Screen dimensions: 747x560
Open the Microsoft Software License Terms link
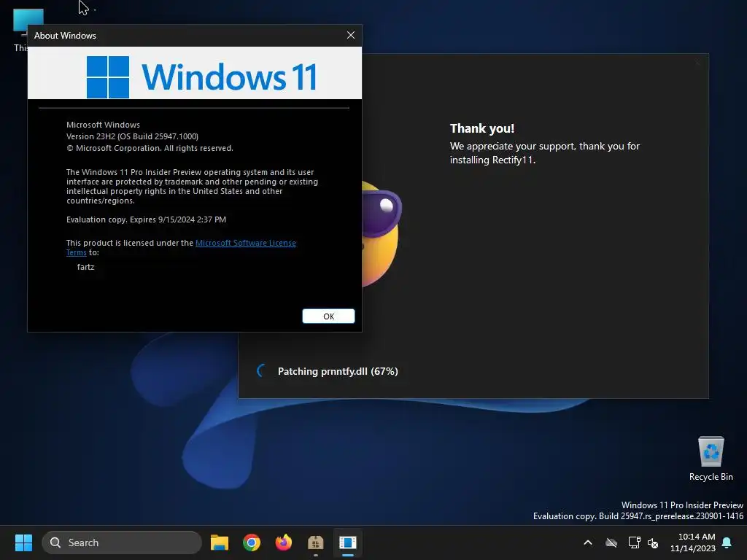pos(245,243)
